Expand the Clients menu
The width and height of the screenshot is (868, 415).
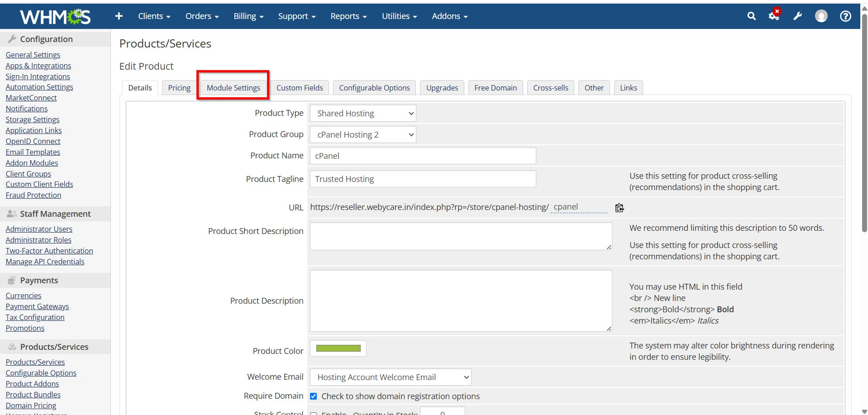point(154,16)
